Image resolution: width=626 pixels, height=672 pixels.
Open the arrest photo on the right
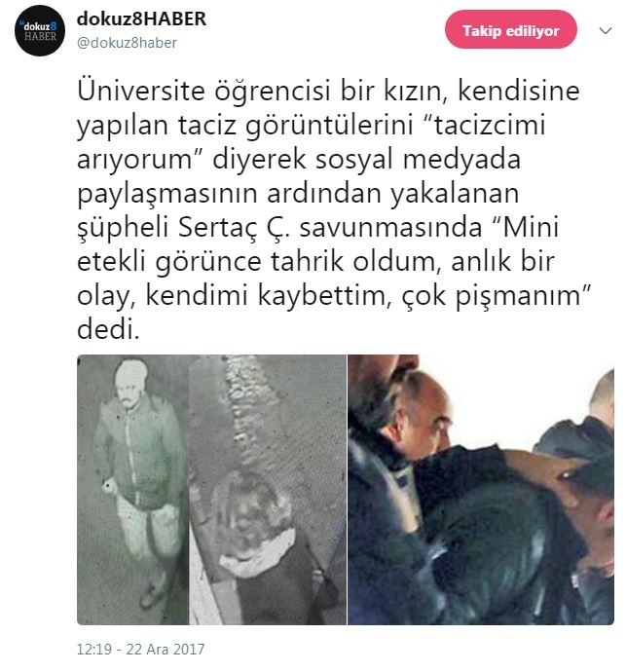[x=481, y=490]
